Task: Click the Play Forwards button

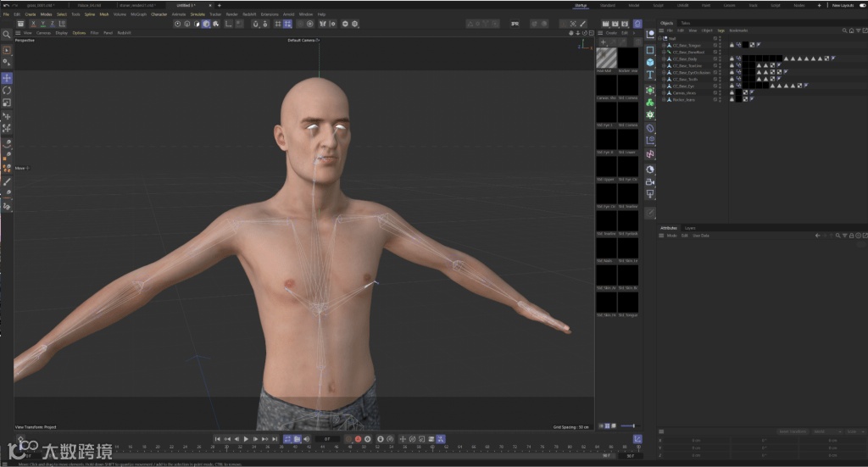Action: tap(246, 439)
